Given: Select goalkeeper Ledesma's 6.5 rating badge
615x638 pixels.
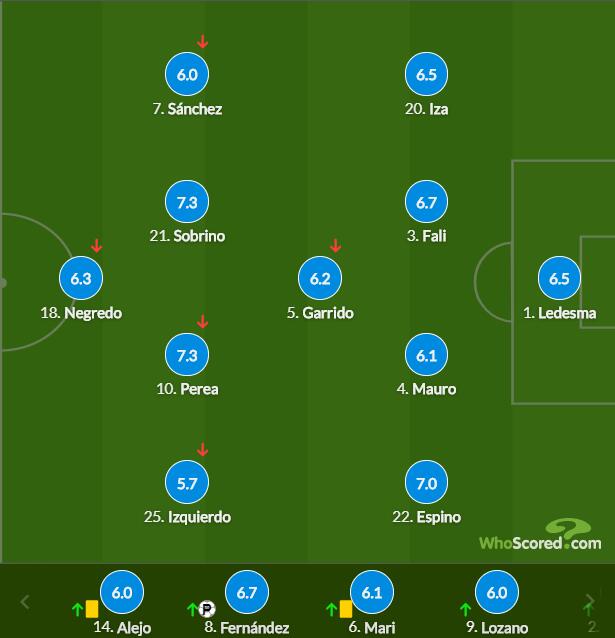Looking at the screenshot, I should [x=559, y=279].
